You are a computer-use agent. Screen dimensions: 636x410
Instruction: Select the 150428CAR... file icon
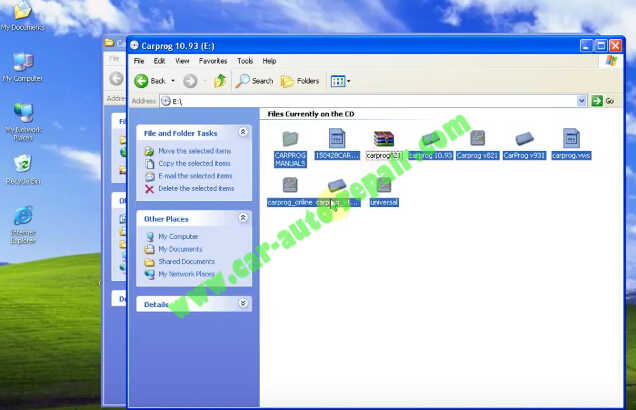coord(337,144)
